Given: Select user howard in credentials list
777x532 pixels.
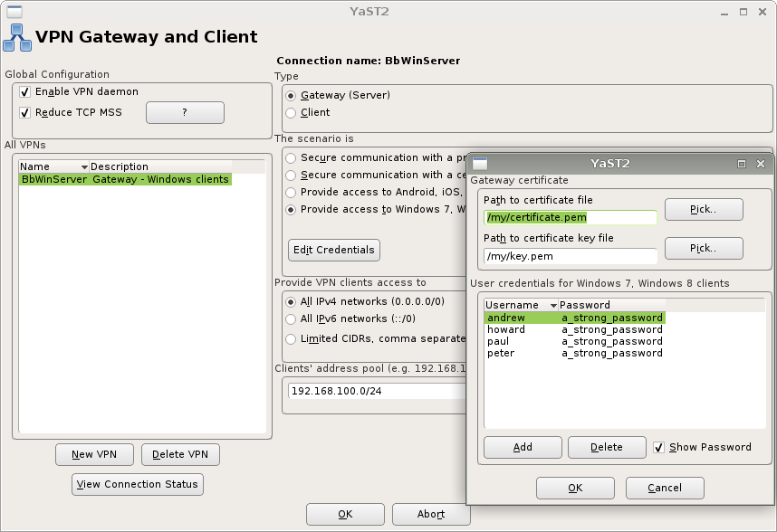Looking at the screenshot, I should click(x=506, y=329).
